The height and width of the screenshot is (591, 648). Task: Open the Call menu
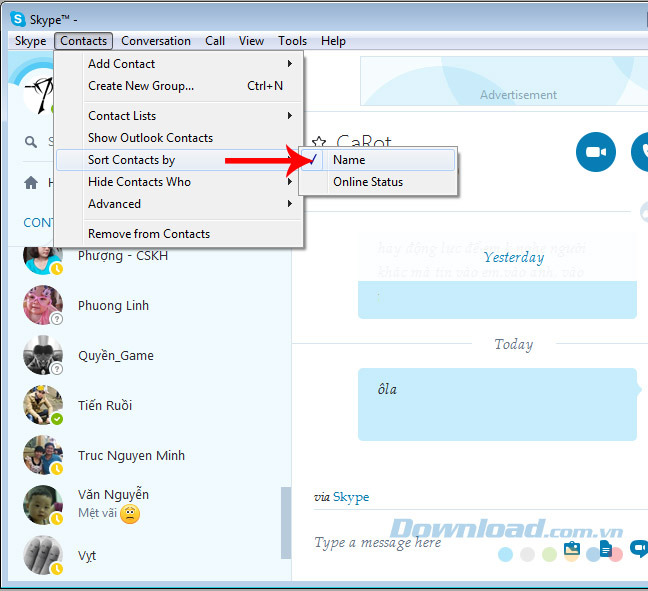click(x=215, y=41)
